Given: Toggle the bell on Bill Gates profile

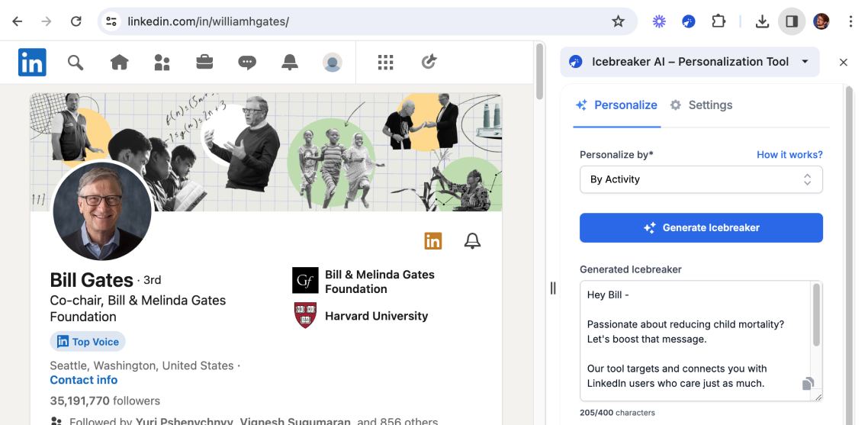Looking at the screenshot, I should [x=473, y=241].
